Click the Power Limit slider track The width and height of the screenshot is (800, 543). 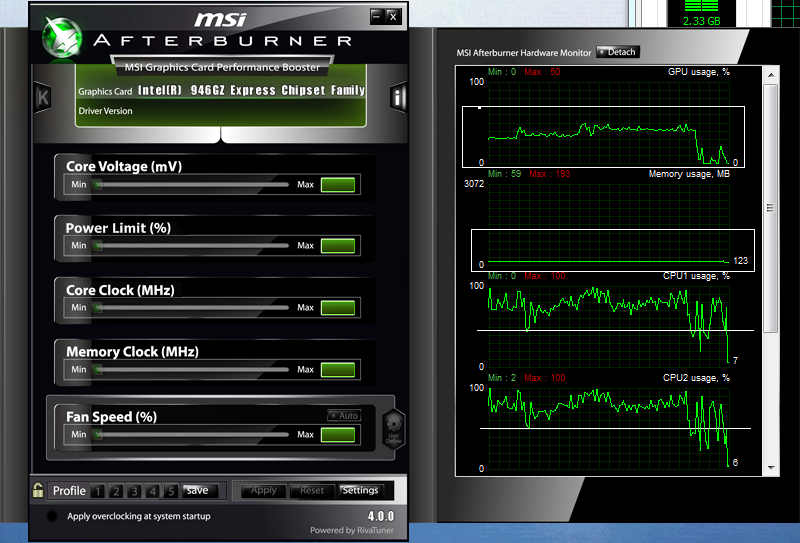[191, 245]
